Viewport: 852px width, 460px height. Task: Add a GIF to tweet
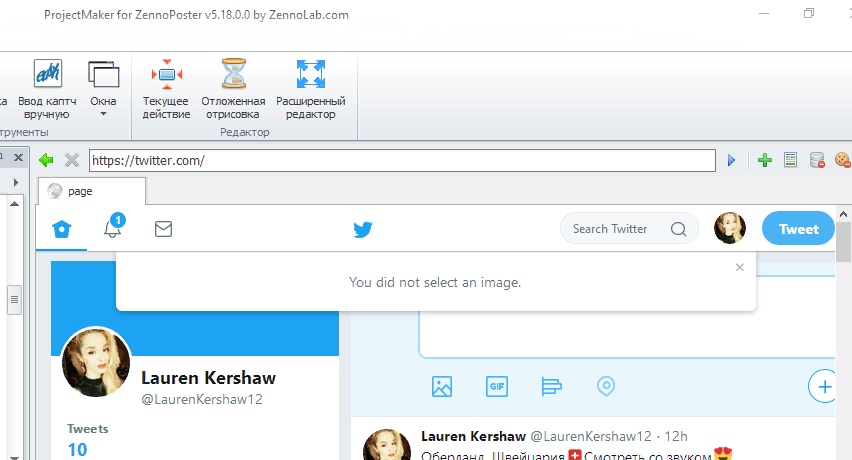[497, 387]
